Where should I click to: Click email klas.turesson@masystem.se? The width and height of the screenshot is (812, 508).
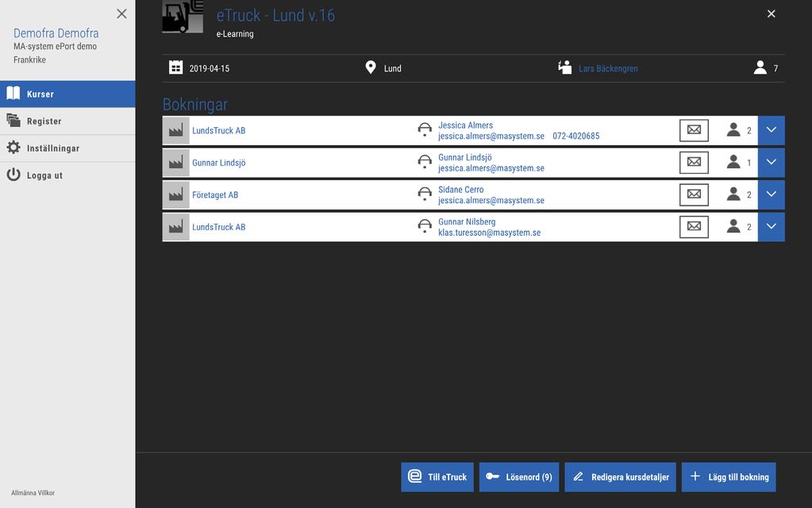coord(490,233)
